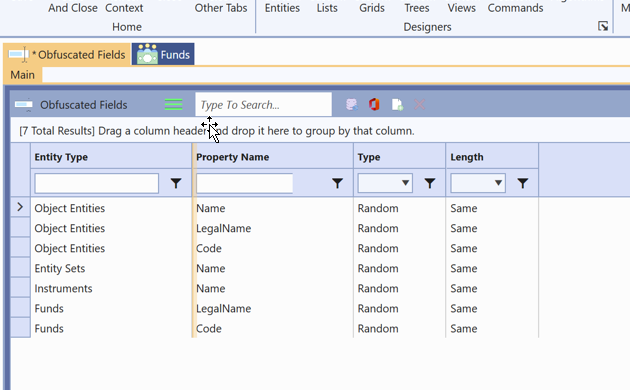Screen dimensions: 630x390
Task: Click the new document add icon
Action: point(397,105)
